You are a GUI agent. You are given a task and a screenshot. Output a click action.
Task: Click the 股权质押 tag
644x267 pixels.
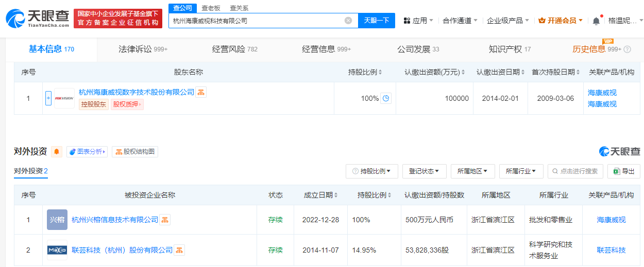point(127,104)
